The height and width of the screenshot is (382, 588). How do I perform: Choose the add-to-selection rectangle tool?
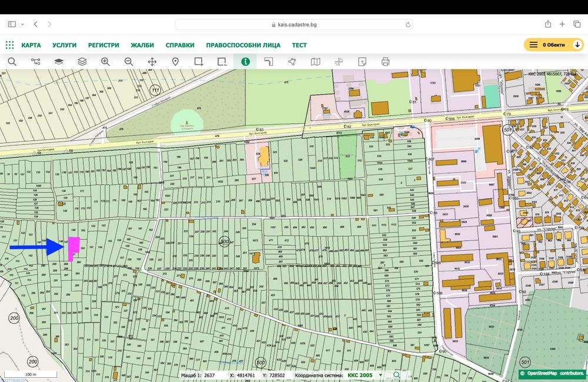199,62
